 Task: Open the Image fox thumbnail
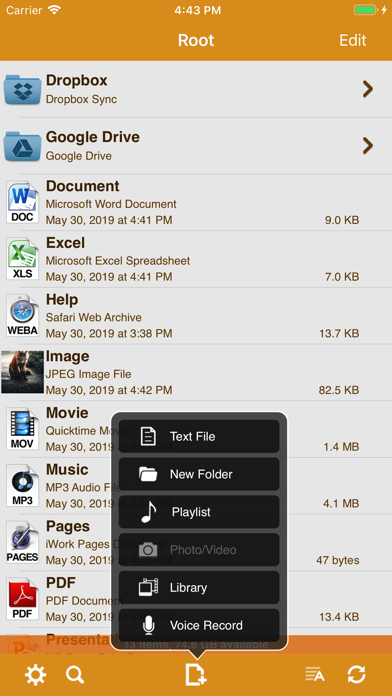[23, 372]
